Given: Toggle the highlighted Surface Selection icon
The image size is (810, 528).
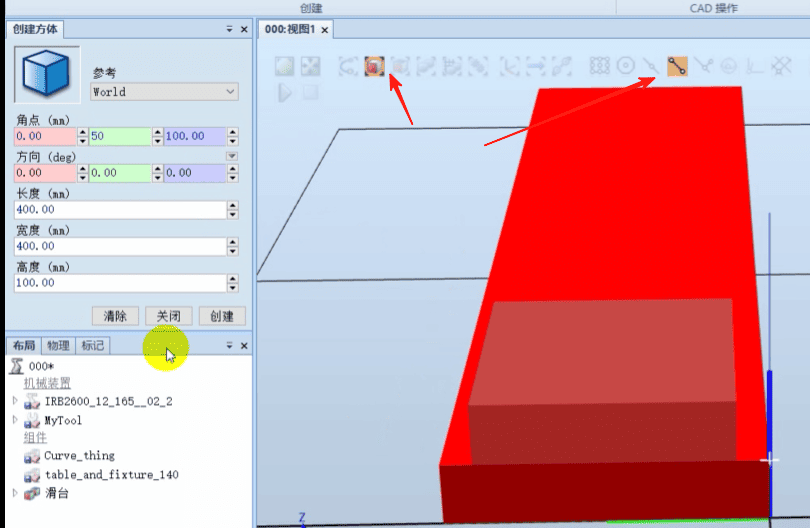Looking at the screenshot, I should coord(375,66).
